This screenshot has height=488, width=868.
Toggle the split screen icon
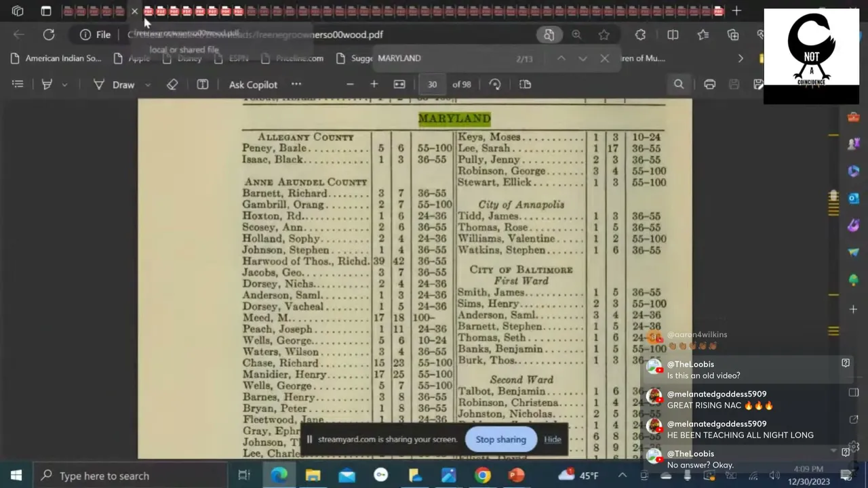(673, 35)
